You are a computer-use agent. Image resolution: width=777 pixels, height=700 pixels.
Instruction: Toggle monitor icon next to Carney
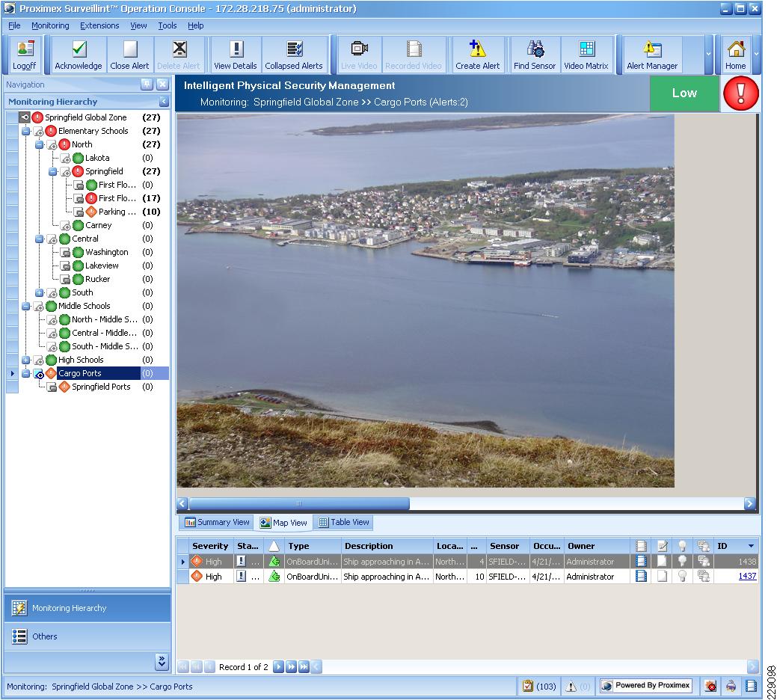coord(65,225)
